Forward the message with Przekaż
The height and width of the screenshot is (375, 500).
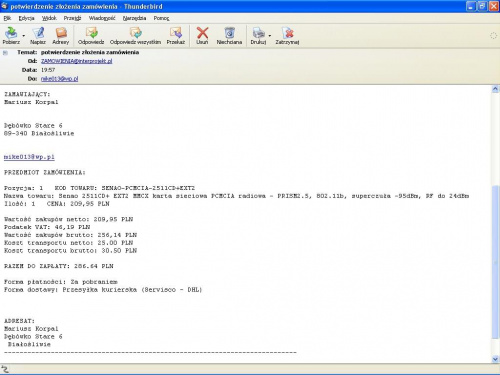coord(176,36)
